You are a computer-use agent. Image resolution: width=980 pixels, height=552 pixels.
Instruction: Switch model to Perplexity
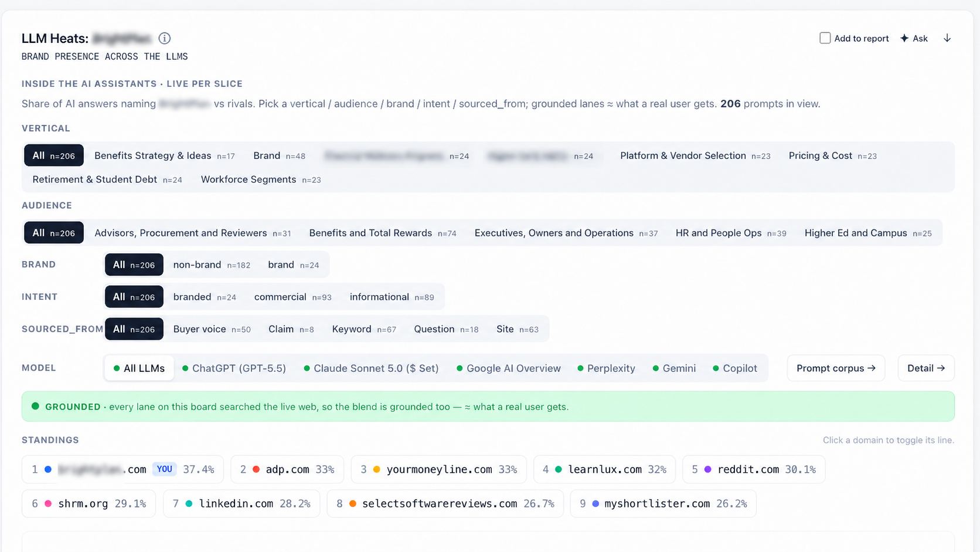click(x=606, y=368)
